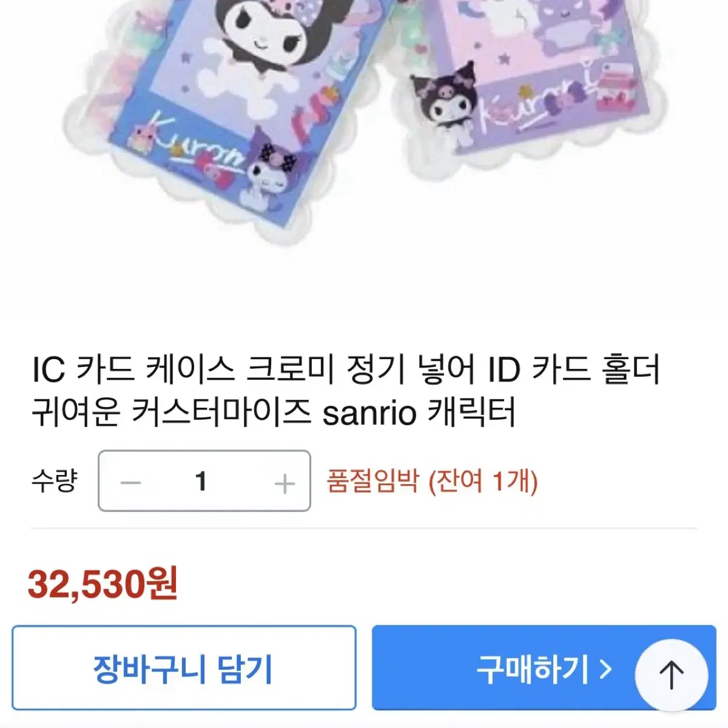Tap the scroll-to-top arrow icon
This screenshot has height=728, width=728.
point(671,675)
